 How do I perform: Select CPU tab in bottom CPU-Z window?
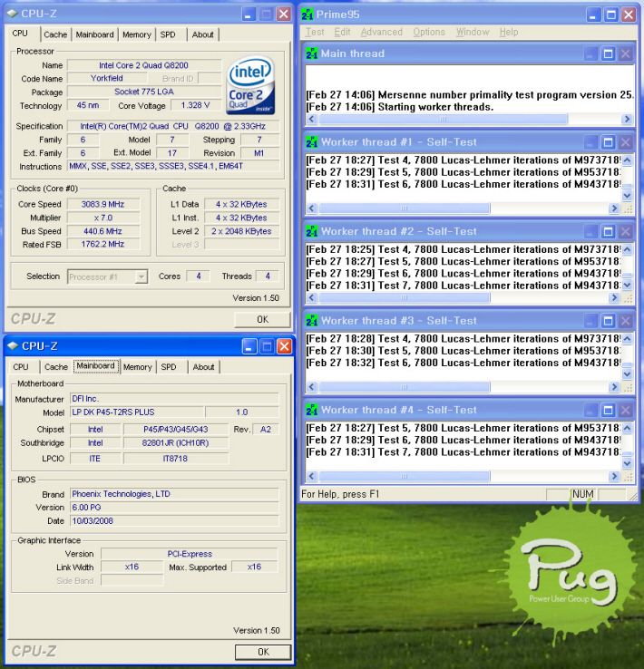pyautogui.click(x=21, y=367)
